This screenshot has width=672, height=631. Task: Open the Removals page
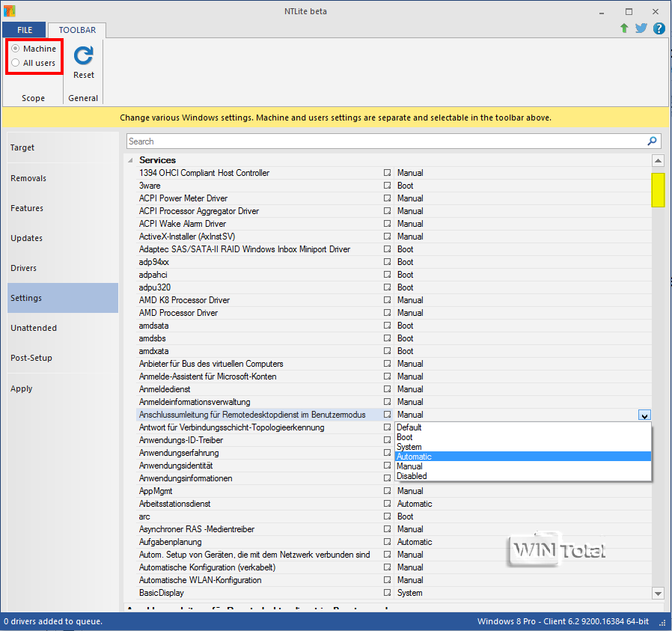[63, 178]
